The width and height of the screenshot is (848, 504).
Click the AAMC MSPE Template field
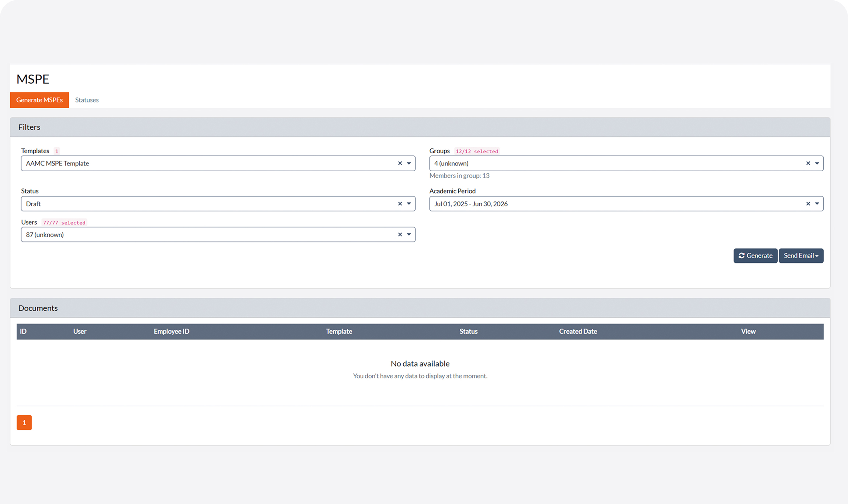click(x=206, y=163)
